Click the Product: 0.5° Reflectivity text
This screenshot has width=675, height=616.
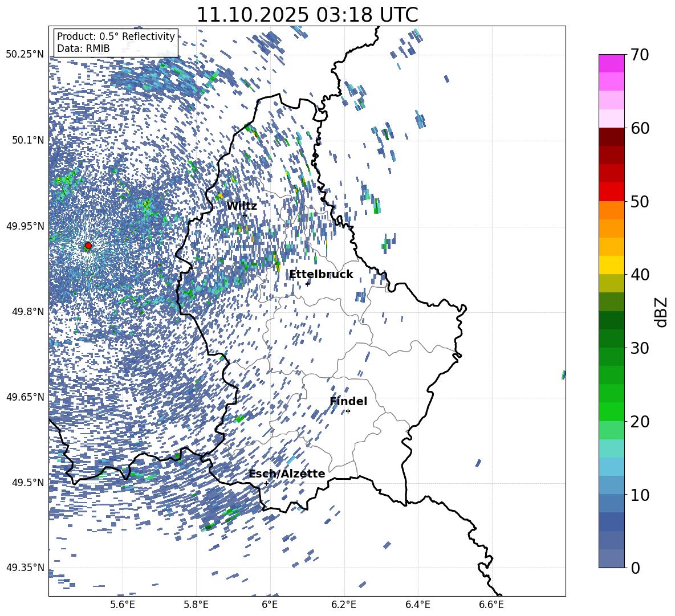[x=116, y=36]
